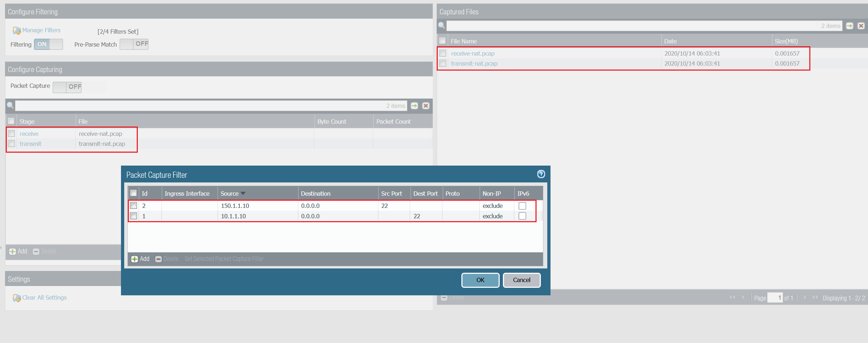Download transmit-nat.pcap from Captured Files
The image size is (868, 343).
[x=474, y=63]
